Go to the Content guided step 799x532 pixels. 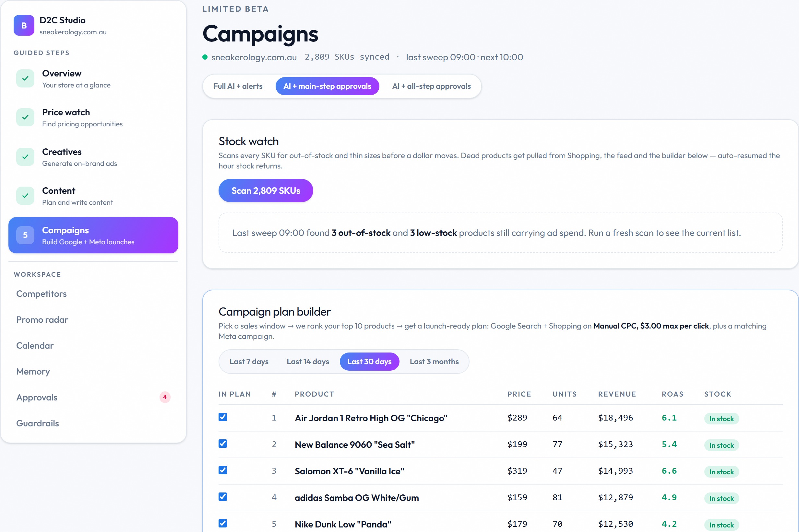[x=93, y=196]
